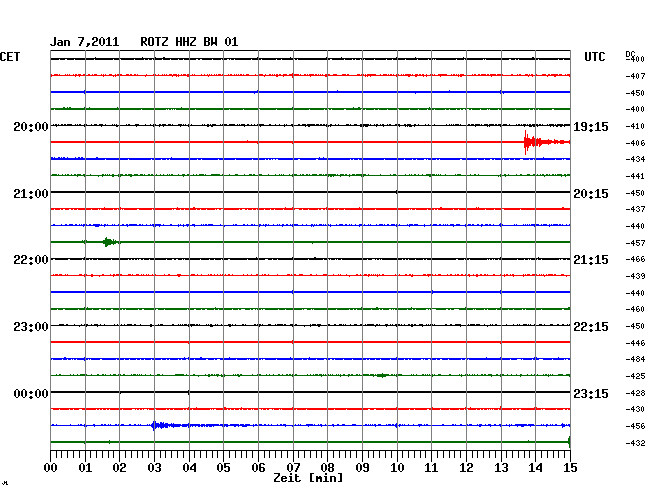Screen dimensions: 650x494
Task: Click the small green burst after minute 09
Action: coord(382,375)
